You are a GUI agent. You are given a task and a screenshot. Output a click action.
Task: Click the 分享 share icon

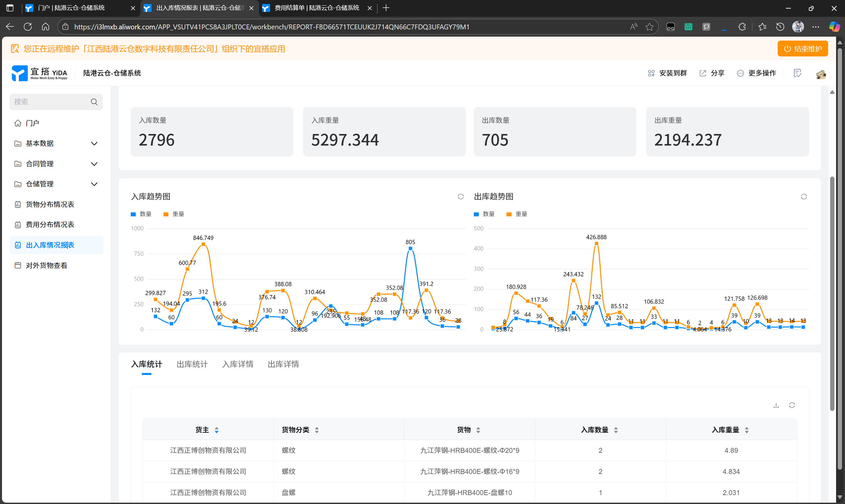click(x=703, y=73)
